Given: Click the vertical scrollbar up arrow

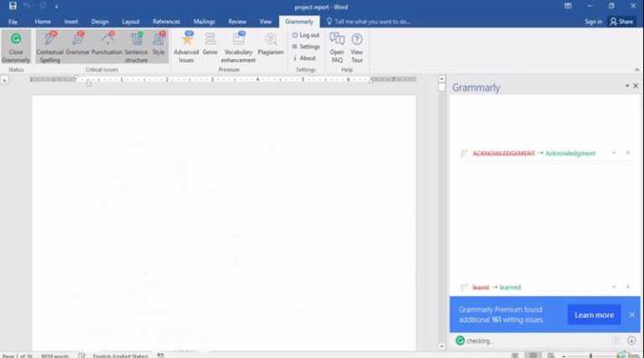Looking at the screenshot, I should [442, 79].
